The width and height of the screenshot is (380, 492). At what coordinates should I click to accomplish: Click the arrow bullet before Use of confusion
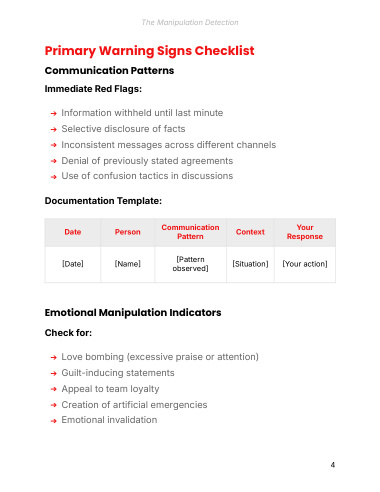click(54, 177)
